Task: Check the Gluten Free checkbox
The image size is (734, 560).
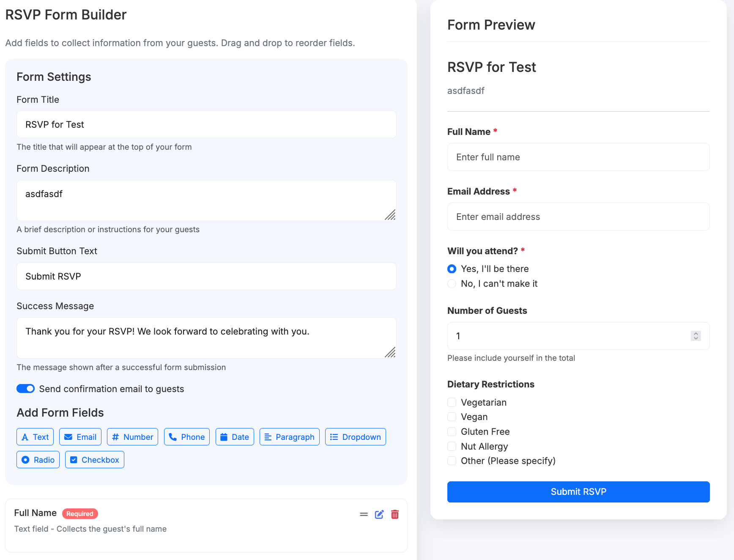Action: pos(452,432)
